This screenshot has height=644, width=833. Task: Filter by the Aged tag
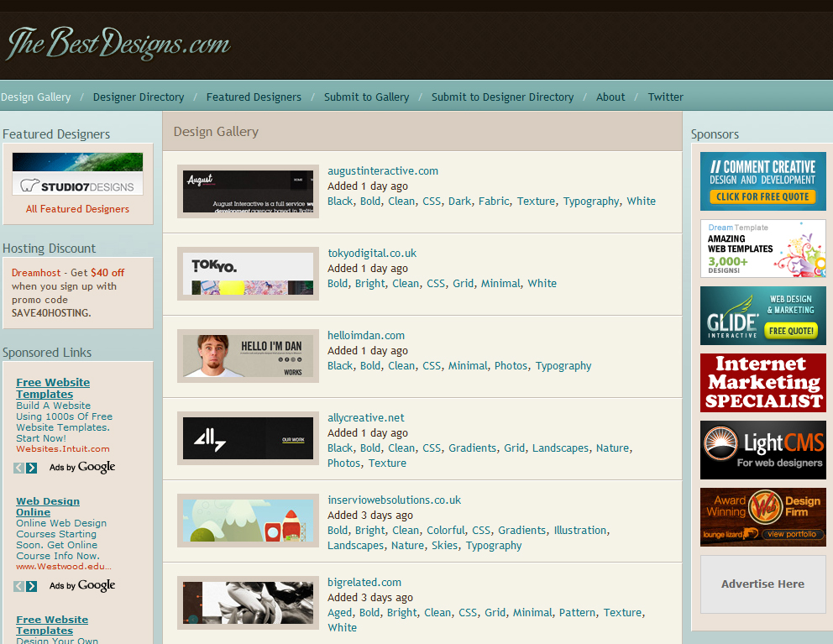coord(339,613)
